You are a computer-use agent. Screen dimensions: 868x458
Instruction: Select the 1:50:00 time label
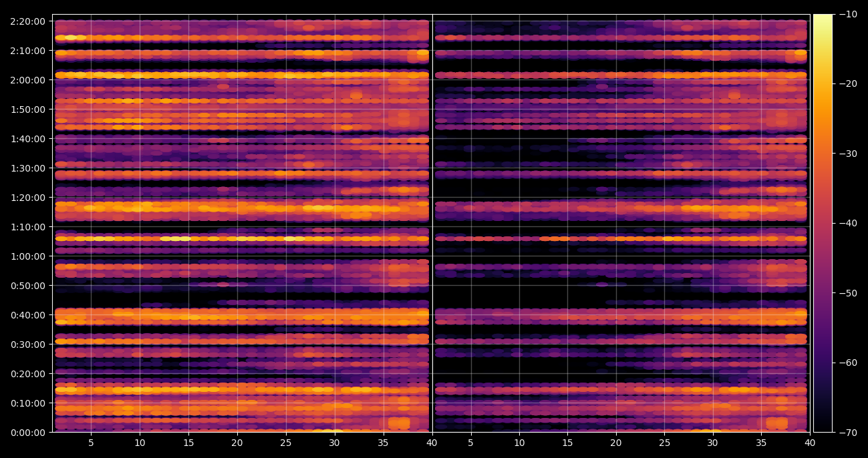[x=28, y=109]
